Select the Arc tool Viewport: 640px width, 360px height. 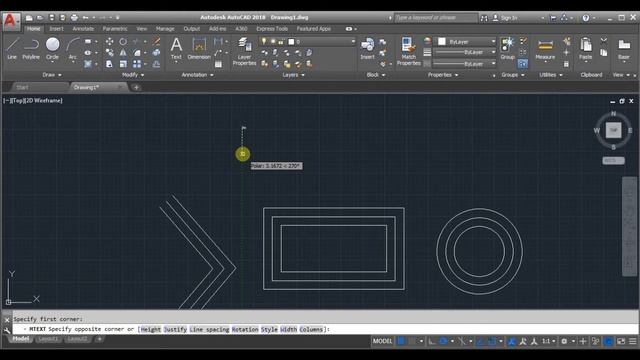coord(73,48)
